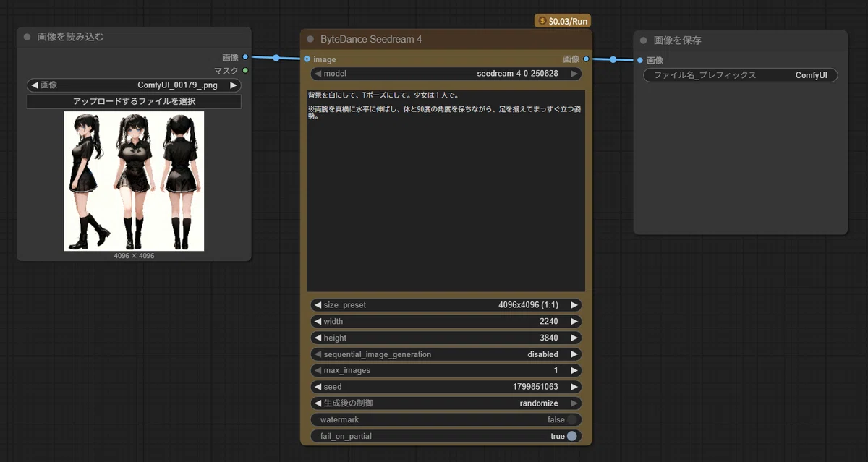The width and height of the screenshot is (868, 462).
Task: Click the ファイル名_プレフィックス ComfyUI field
Action: click(x=740, y=75)
